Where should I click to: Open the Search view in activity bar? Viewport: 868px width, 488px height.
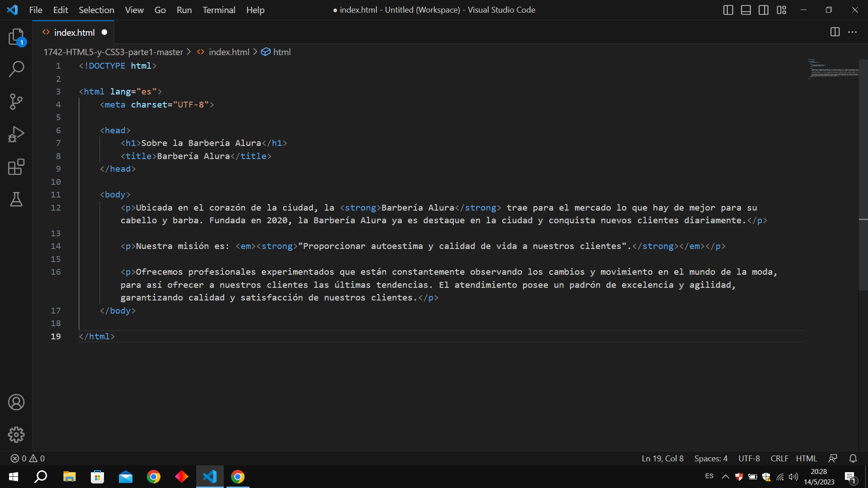click(x=16, y=69)
